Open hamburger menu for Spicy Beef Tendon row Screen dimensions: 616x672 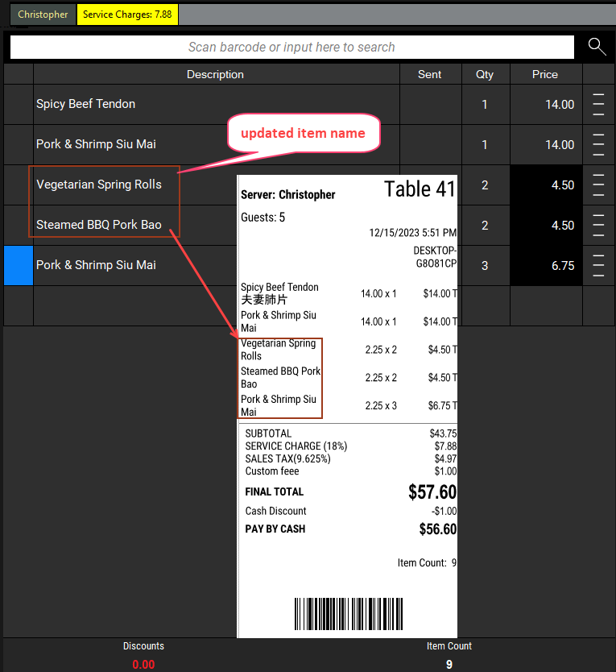point(597,104)
